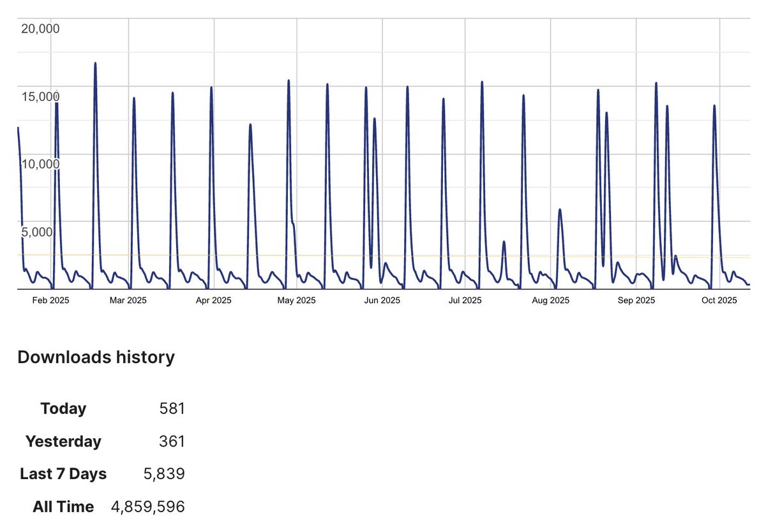766x532 pixels.
Task: Click the Mar 2025 axis label
Action: (x=130, y=300)
